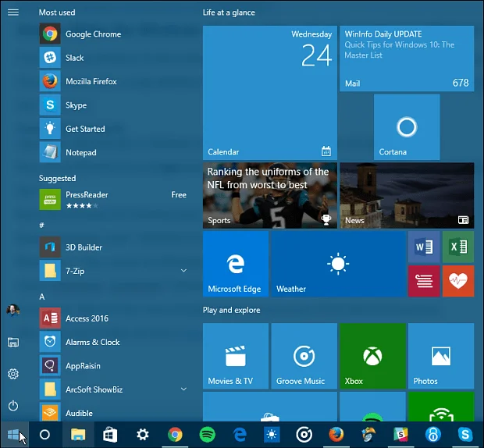Open the News tile

tap(407, 195)
